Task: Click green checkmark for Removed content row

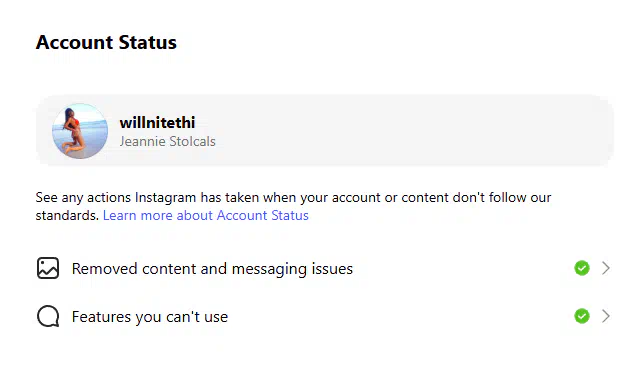Action: [x=582, y=268]
